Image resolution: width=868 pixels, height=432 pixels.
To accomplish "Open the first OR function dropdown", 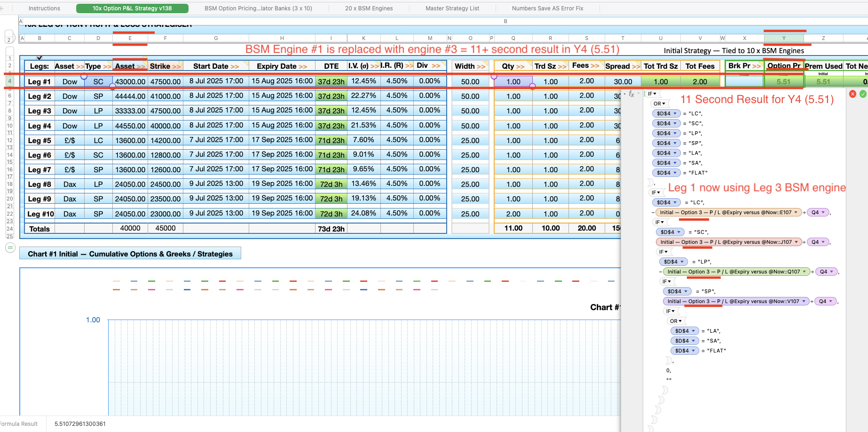I will [660, 104].
